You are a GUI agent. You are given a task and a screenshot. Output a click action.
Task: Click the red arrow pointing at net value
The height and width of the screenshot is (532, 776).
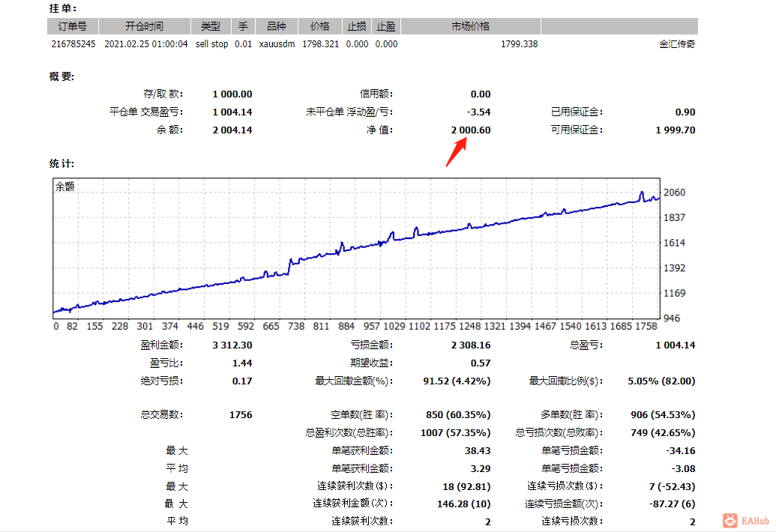click(x=457, y=152)
